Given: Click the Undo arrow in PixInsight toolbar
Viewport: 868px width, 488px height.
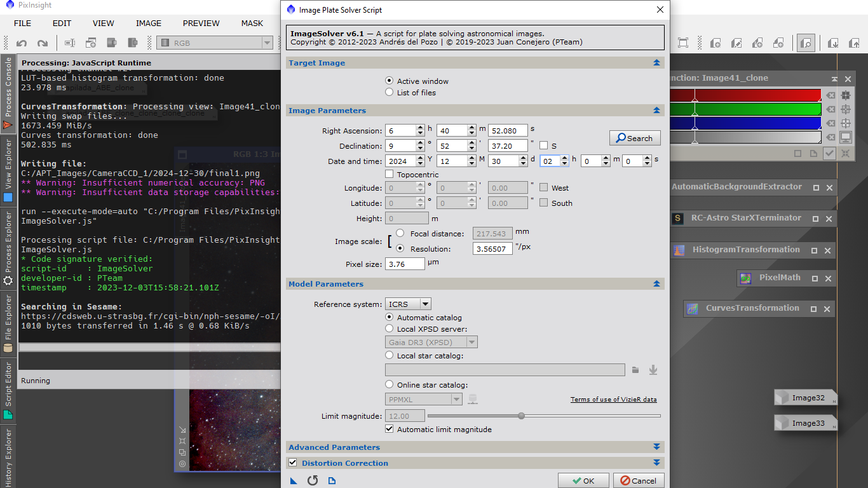Looking at the screenshot, I should [x=22, y=43].
